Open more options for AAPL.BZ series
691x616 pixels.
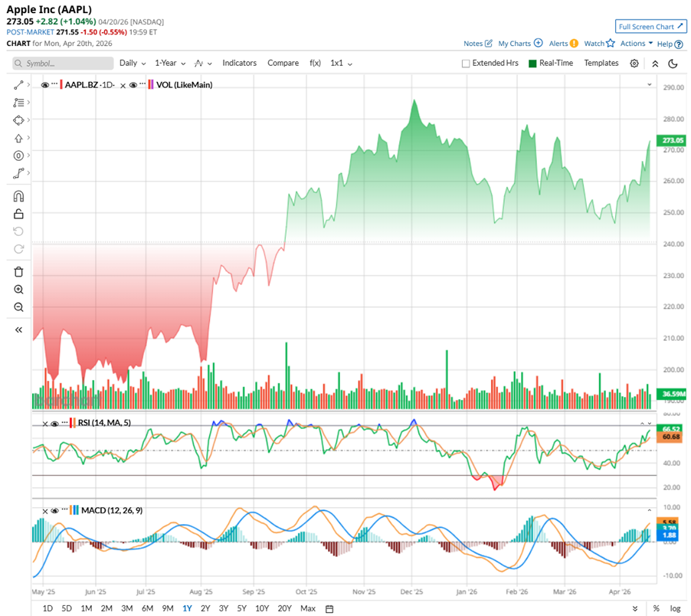54,84
